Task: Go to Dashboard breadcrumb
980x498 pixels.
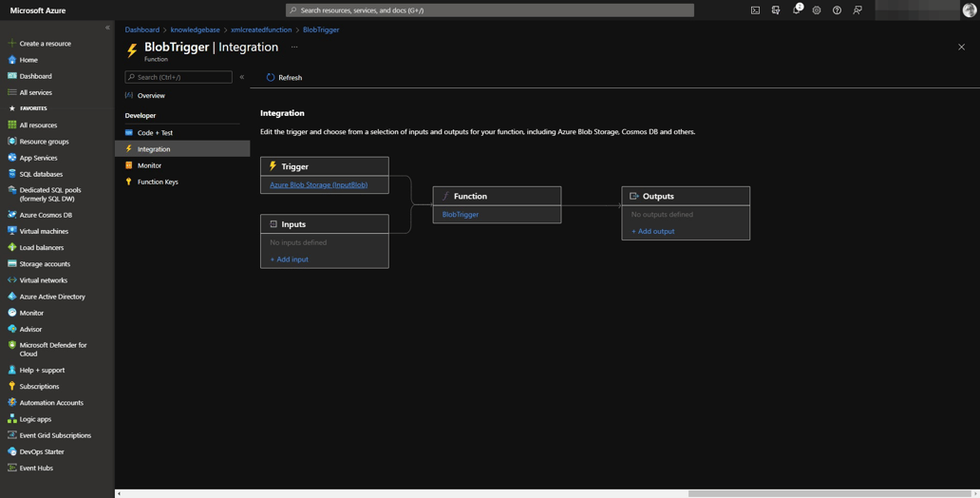Action: pos(141,29)
